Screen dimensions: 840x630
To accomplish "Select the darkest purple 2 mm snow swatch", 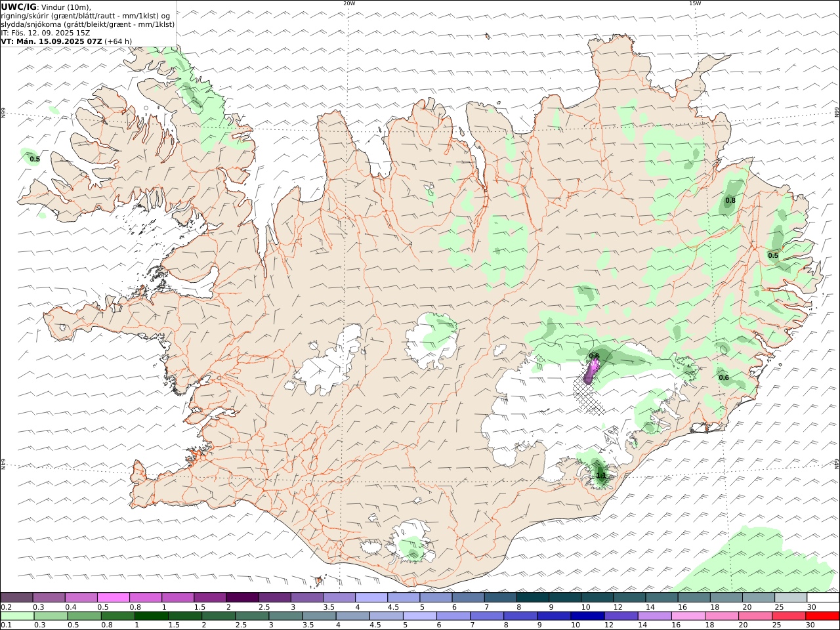I will [242, 597].
